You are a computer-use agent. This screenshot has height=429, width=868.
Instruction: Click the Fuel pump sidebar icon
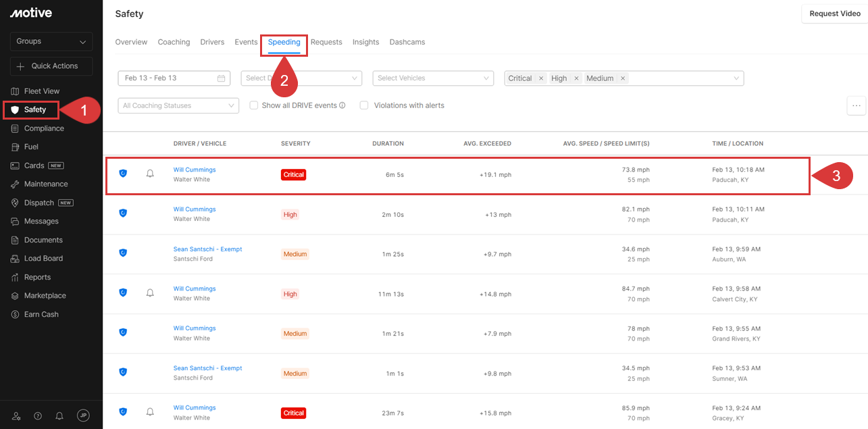(15, 147)
